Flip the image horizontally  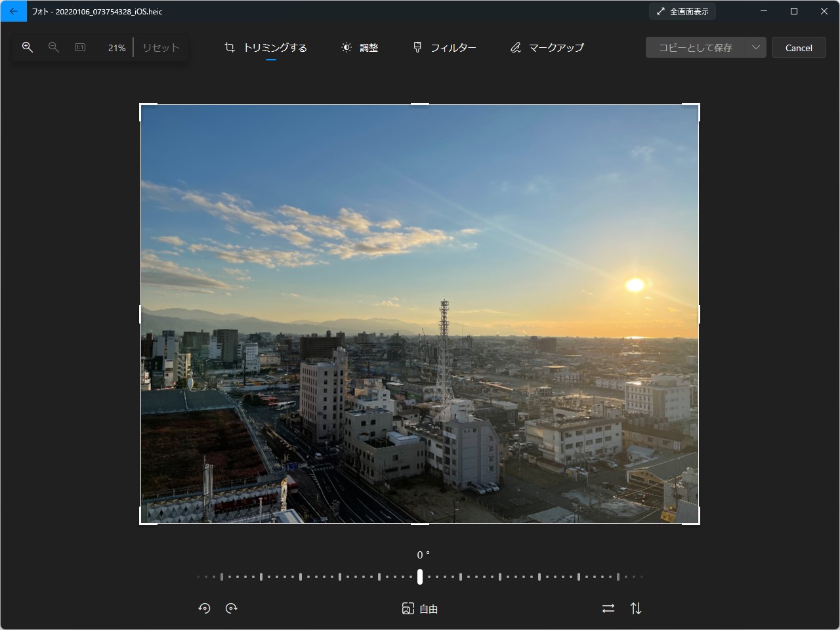click(x=608, y=608)
